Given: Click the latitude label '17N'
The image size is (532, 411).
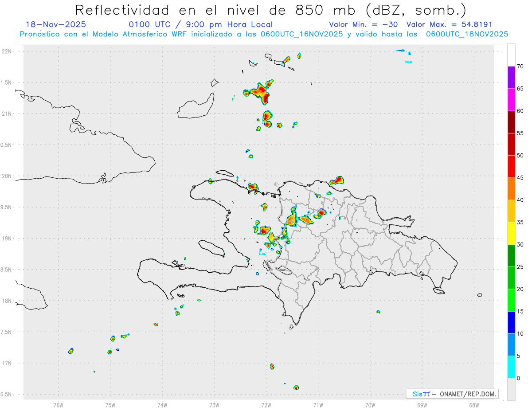Looking at the screenshot, I should click(7, 363).
